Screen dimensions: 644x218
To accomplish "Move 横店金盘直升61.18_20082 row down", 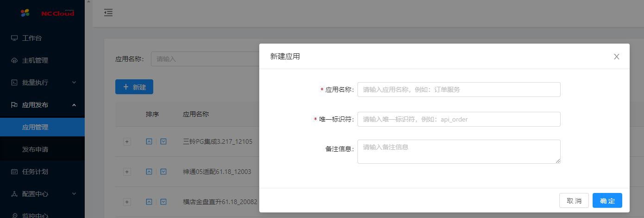I will 163,202.
